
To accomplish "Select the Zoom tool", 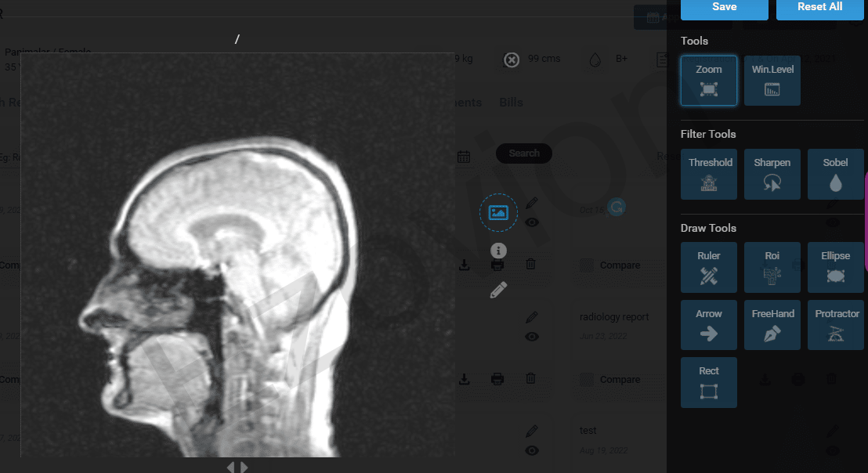I will [x=708, y=81].
